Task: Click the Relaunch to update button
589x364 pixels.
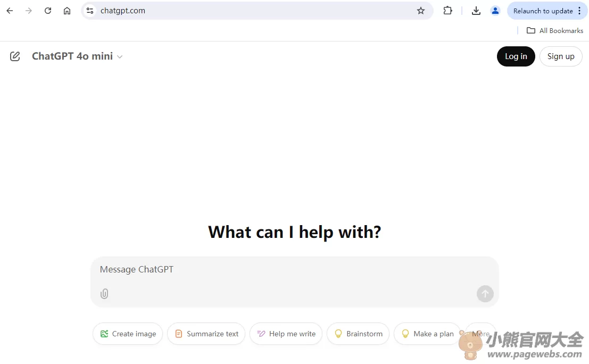Action: point(543,11)
